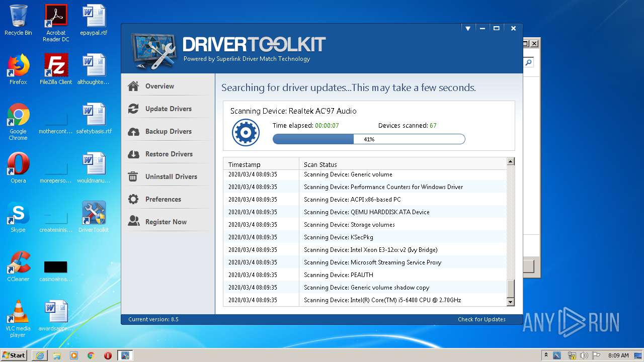Click the Restore Drivers download icon
Image resolution: width=644 pixels, height=362 pixels.
[x=133, y=154]
